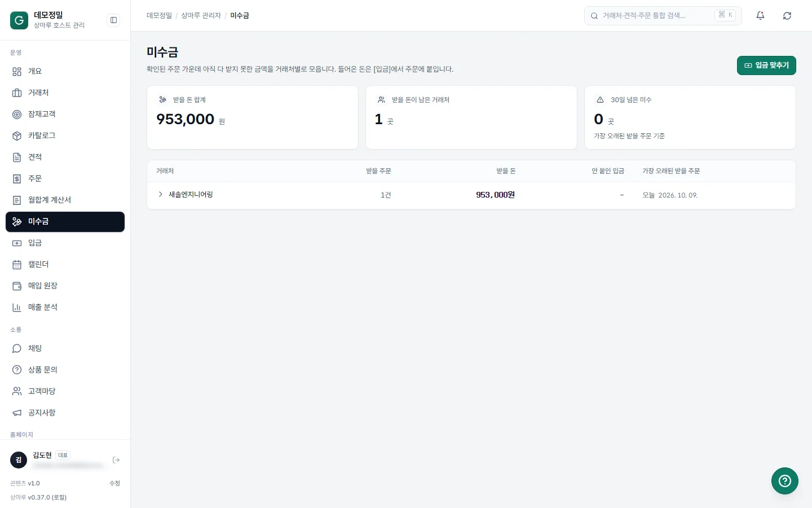This screenshot has width=812, height=508.
Task: Click the 주문 receipt icon
Action: [x=17, y=179]
